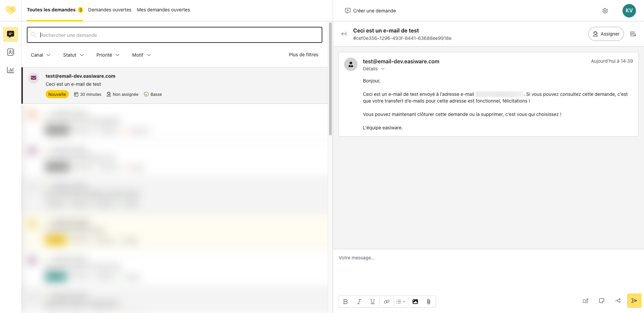Toggle underline formatting in message editor
The height and width of the screenshot is (313, 644).
tap(372, 302)
